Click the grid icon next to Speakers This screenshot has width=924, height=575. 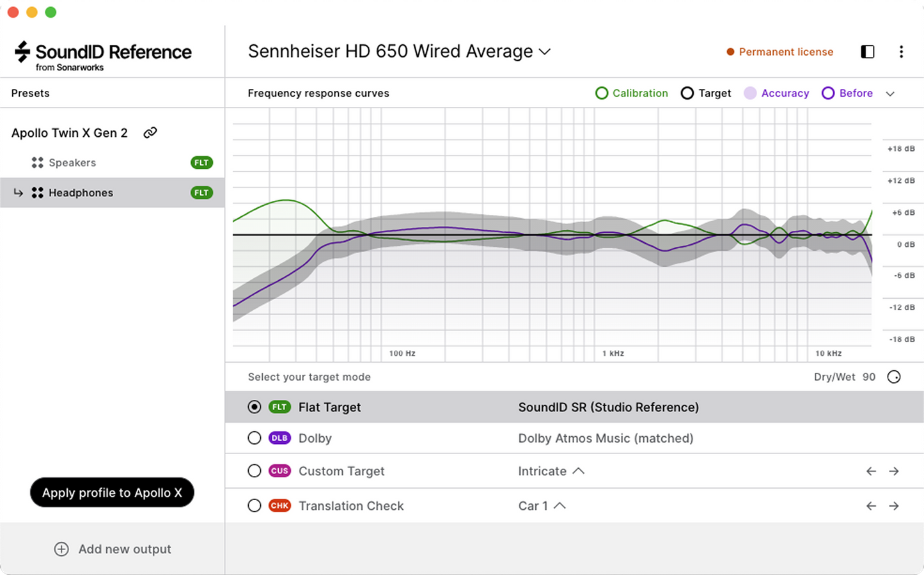tap(38, 162)
